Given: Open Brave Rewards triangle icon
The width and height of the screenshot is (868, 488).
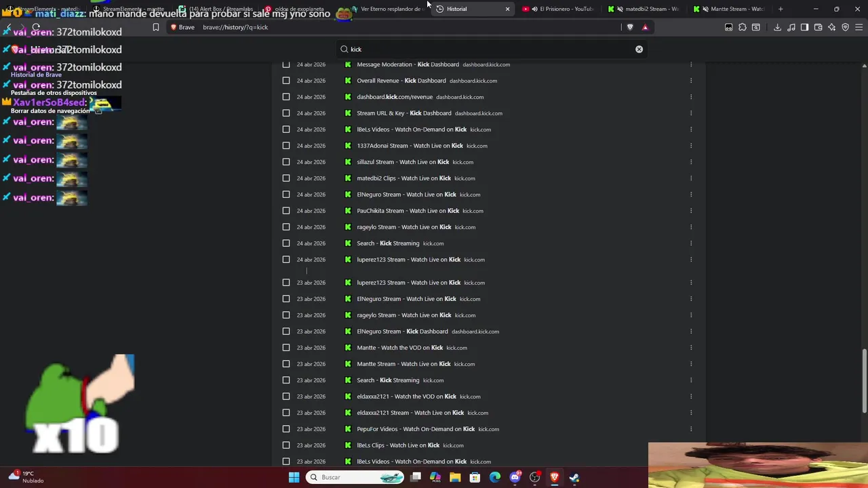Looking at the screenshot, I should (x=645, y=27).
